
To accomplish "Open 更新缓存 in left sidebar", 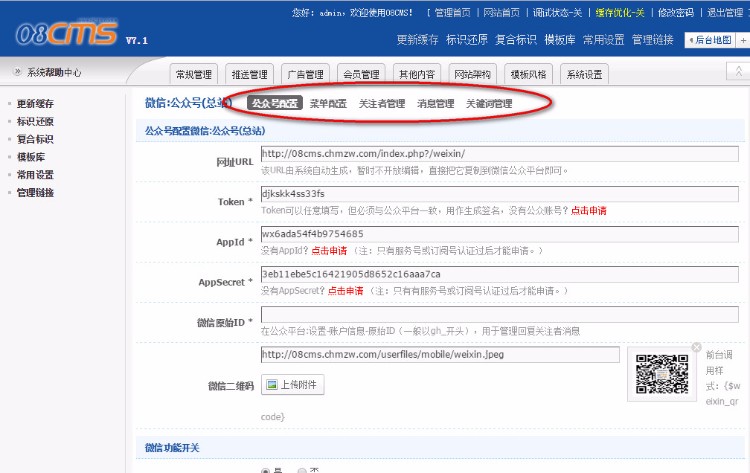I will click(35, 104).
